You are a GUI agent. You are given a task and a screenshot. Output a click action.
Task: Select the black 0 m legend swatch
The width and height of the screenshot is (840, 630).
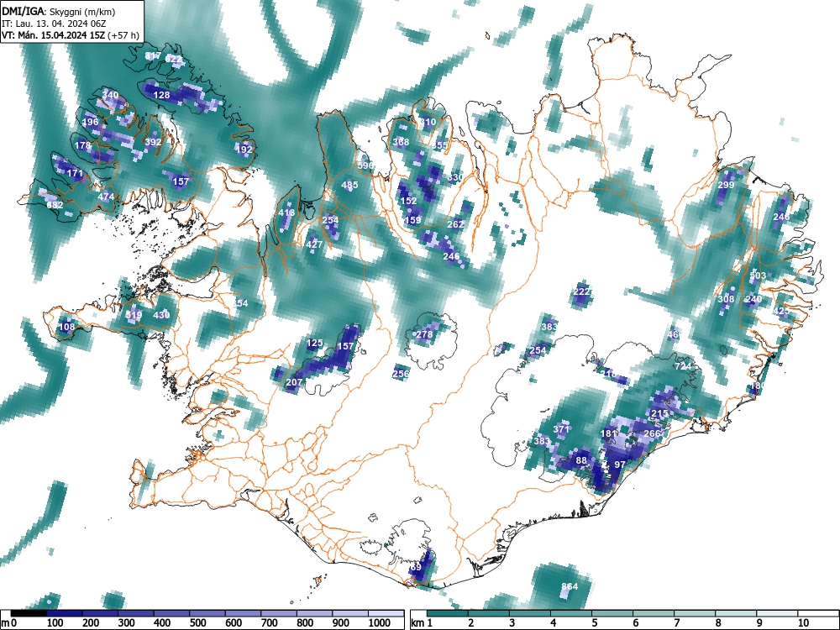tap(29, 613)
